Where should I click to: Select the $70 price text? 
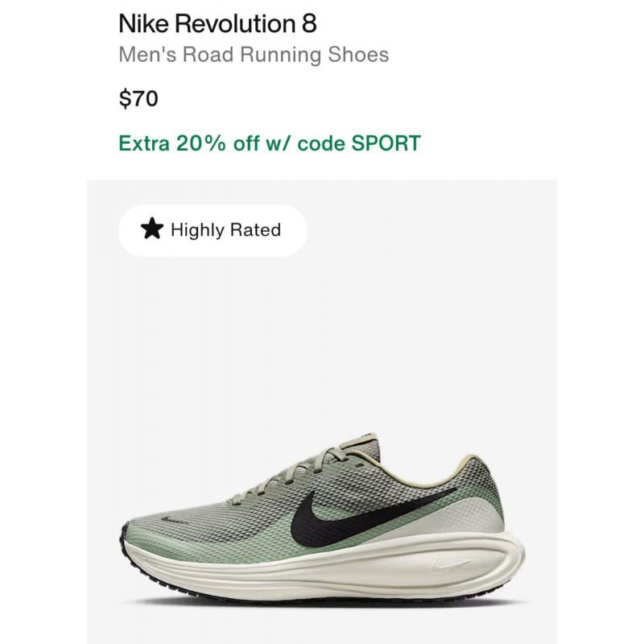coord(138,98)
